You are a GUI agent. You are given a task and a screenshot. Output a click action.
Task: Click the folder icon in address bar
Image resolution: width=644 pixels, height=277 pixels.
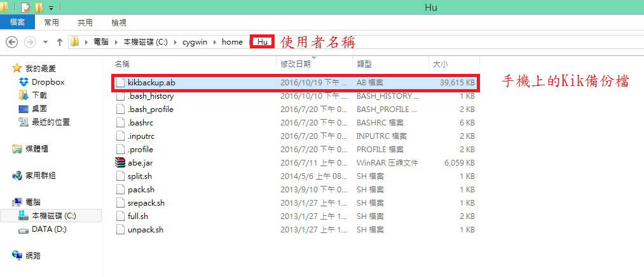point(74,42)
